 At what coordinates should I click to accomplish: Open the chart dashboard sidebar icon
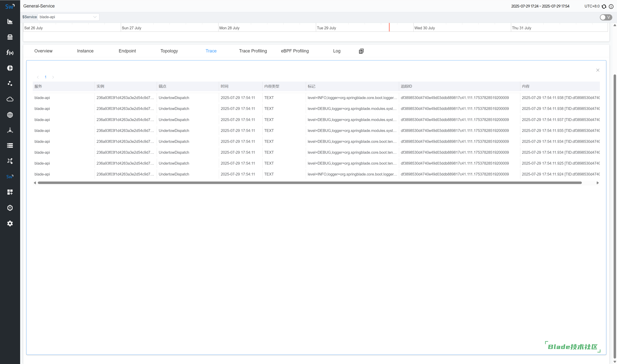pyautogui.click(x=10, y=22)
